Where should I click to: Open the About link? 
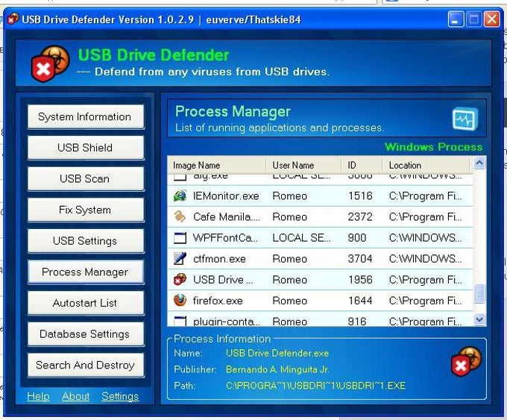pyautogui.click(x=75, y=396)
